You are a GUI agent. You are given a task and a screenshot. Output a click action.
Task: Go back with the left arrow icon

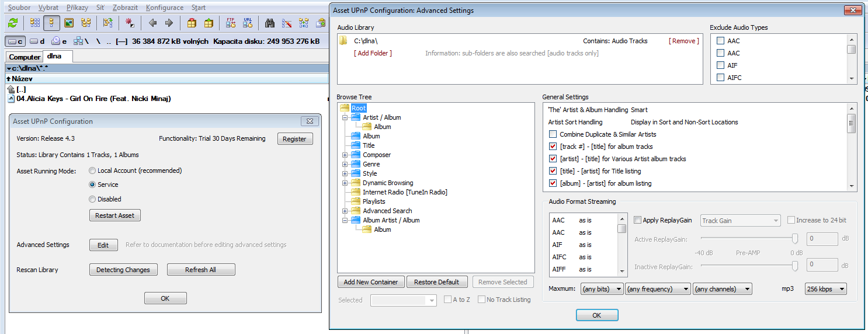click(x=152, y=23)
